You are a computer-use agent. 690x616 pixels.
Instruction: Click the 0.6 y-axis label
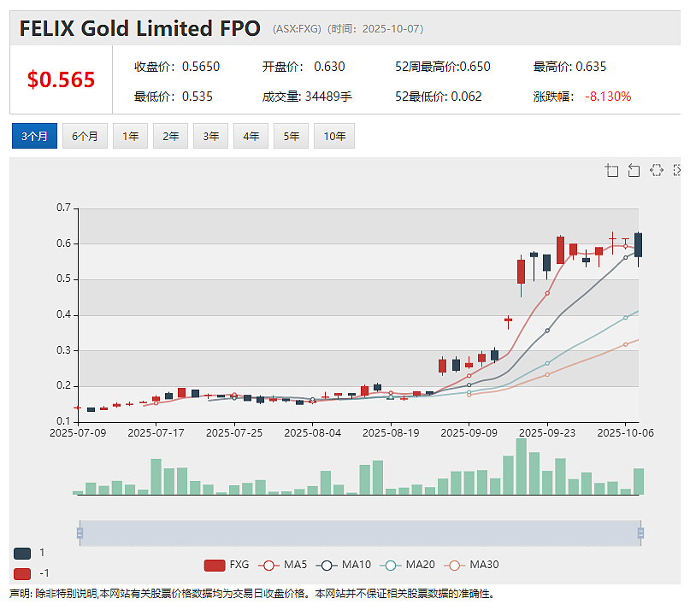(x=63, y=243)
